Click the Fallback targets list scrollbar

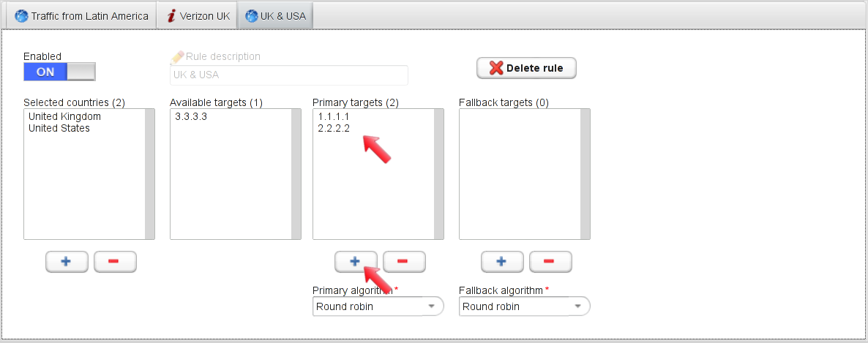[x=585, y=174]
